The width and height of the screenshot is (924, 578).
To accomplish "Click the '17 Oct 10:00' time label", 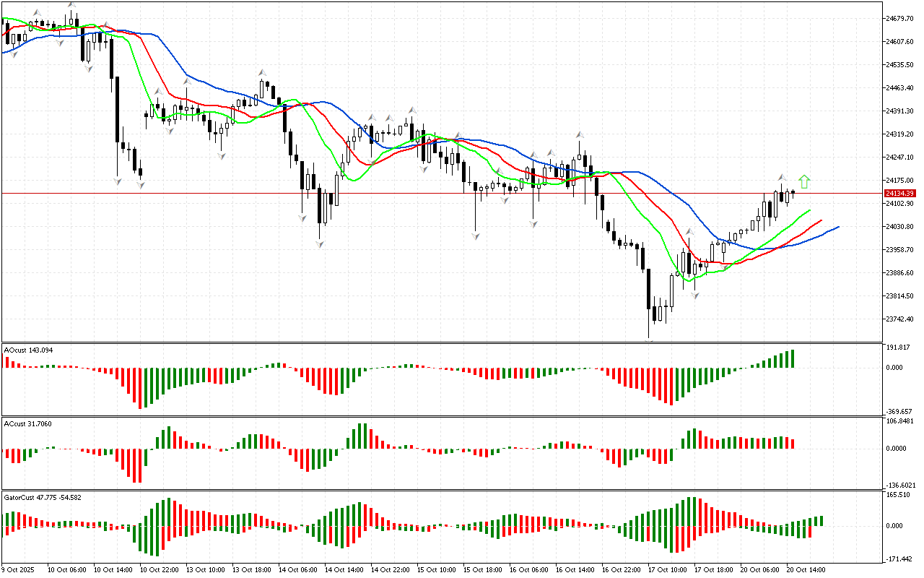I will pos(668,570).
